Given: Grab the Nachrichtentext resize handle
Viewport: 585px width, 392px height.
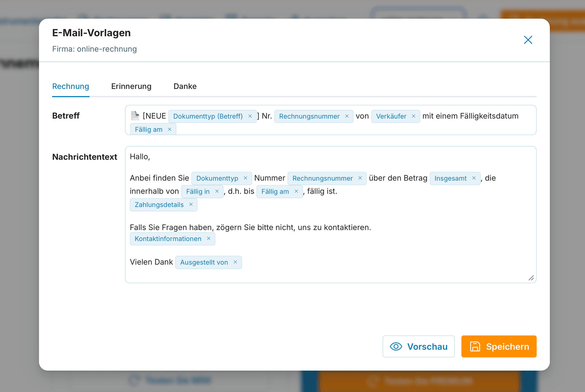Looking at the screenshot, I should click(531, 278).
